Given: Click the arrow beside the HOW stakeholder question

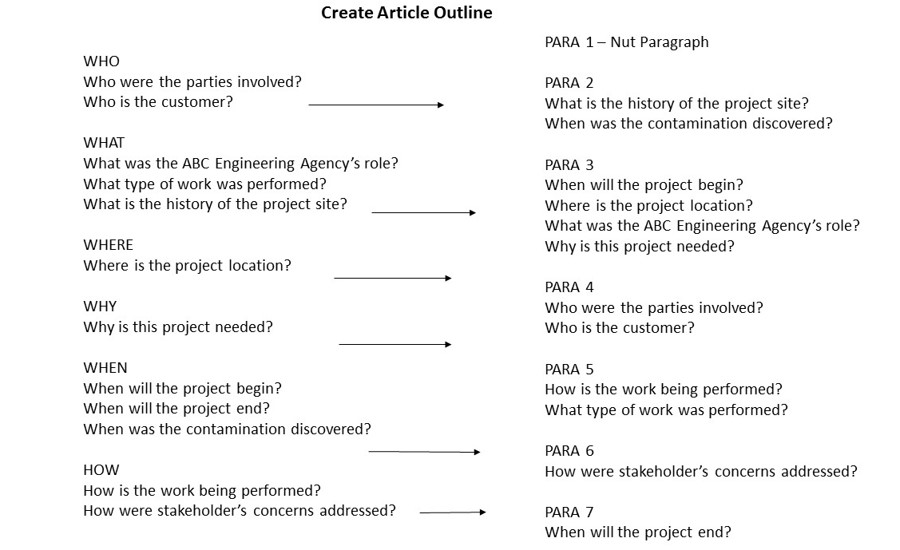Looking at the screenshot, I should click(x=453, y=512).
